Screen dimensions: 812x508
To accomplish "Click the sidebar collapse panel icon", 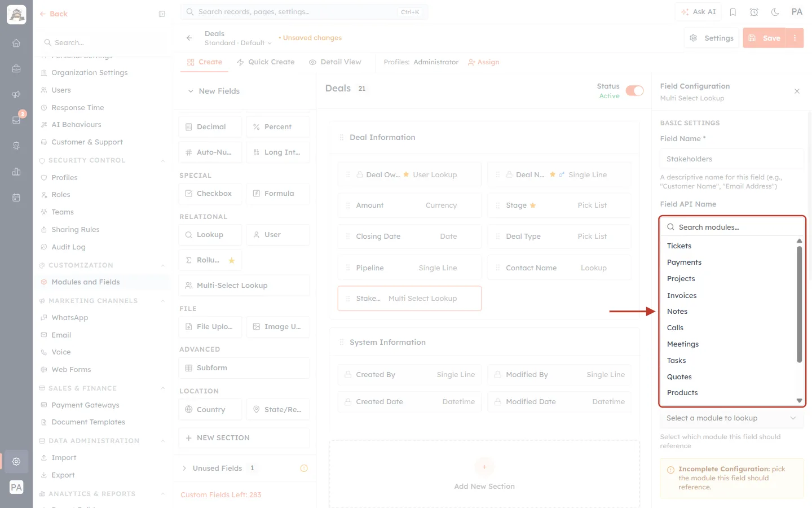I will click(162, 14).
